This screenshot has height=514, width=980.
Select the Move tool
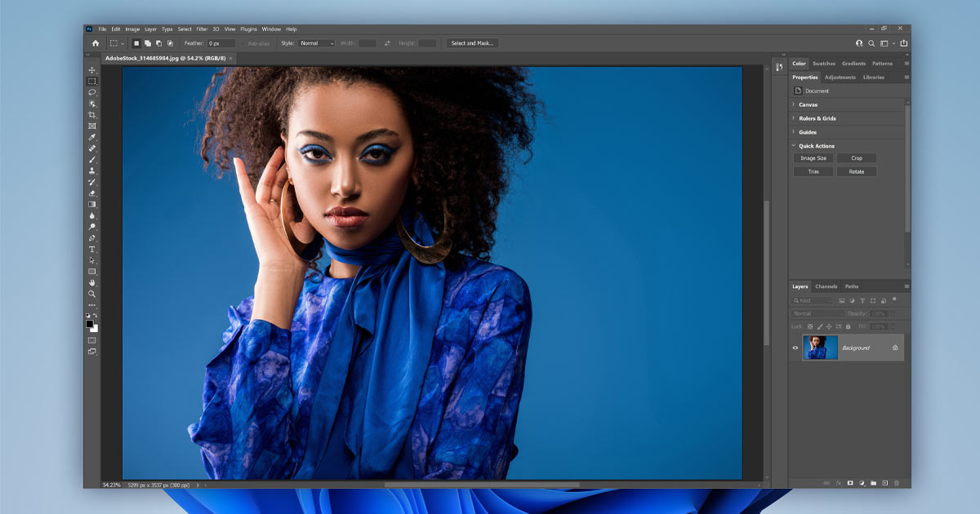pos(91,69)
